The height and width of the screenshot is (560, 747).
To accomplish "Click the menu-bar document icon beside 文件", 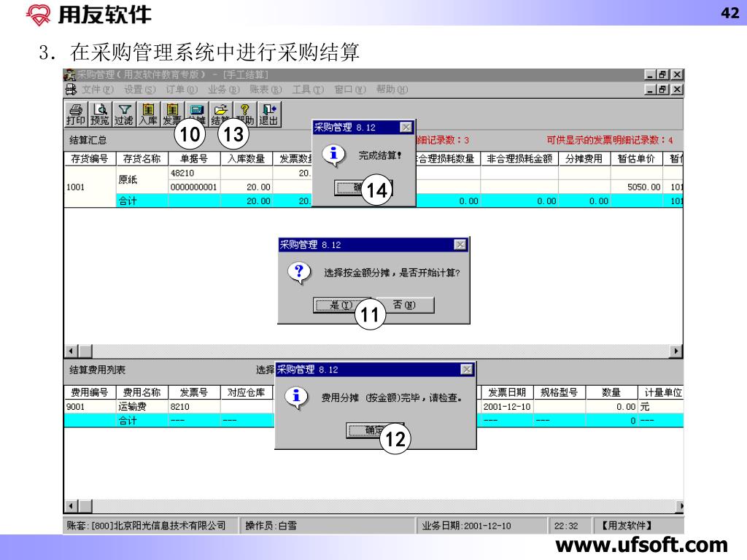I will pos(71,89).
